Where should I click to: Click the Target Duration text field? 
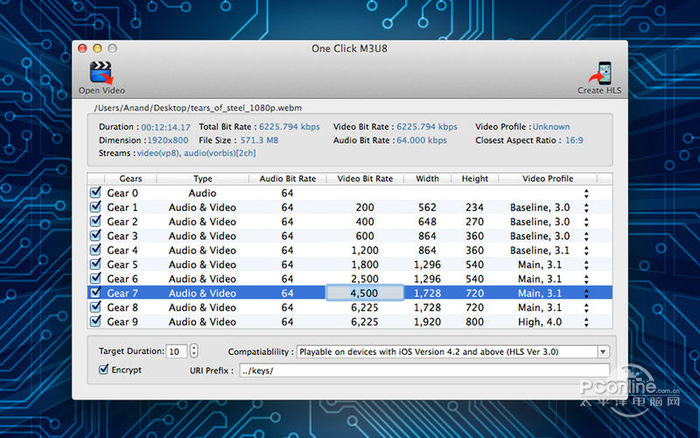[x=176, y=352]
